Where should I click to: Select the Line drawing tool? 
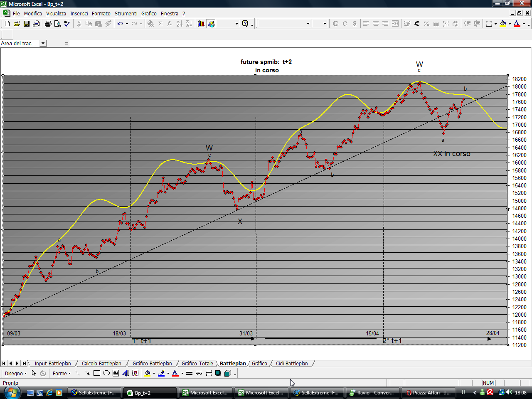(x=77, y=373)
